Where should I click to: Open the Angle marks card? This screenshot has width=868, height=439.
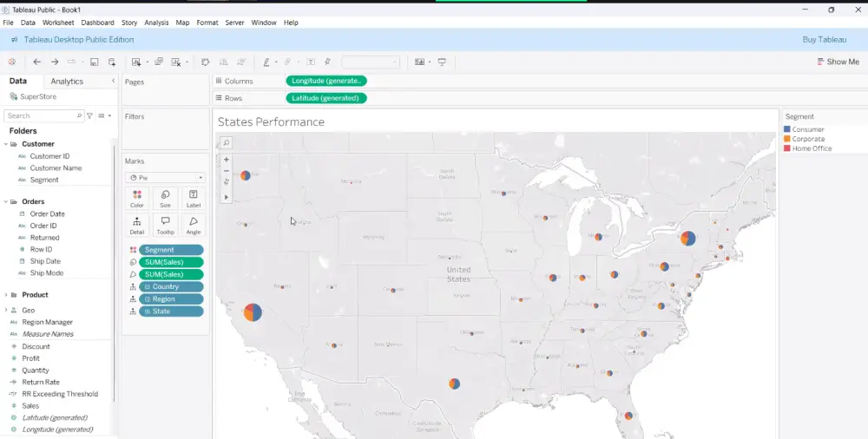tap(194, 226)
